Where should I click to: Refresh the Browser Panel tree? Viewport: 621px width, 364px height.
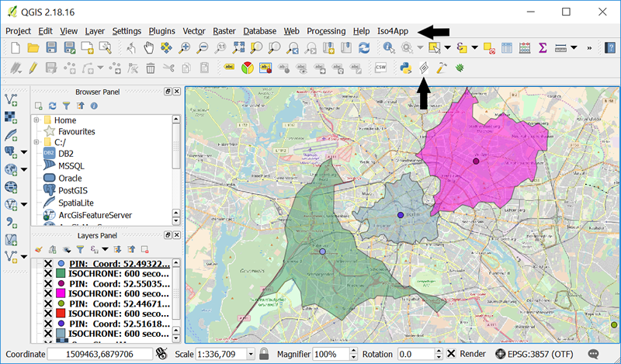pos(52,106)
